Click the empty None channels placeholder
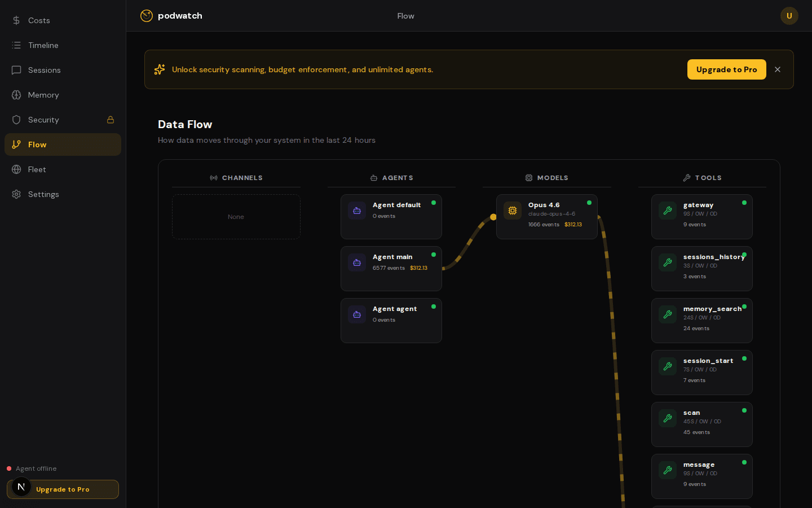Viewport: 812px width, 508px height. [236, 217]
